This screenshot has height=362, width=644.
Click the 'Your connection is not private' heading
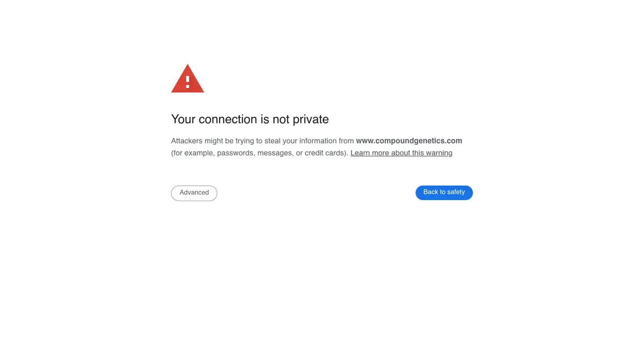tap(250, 120)
